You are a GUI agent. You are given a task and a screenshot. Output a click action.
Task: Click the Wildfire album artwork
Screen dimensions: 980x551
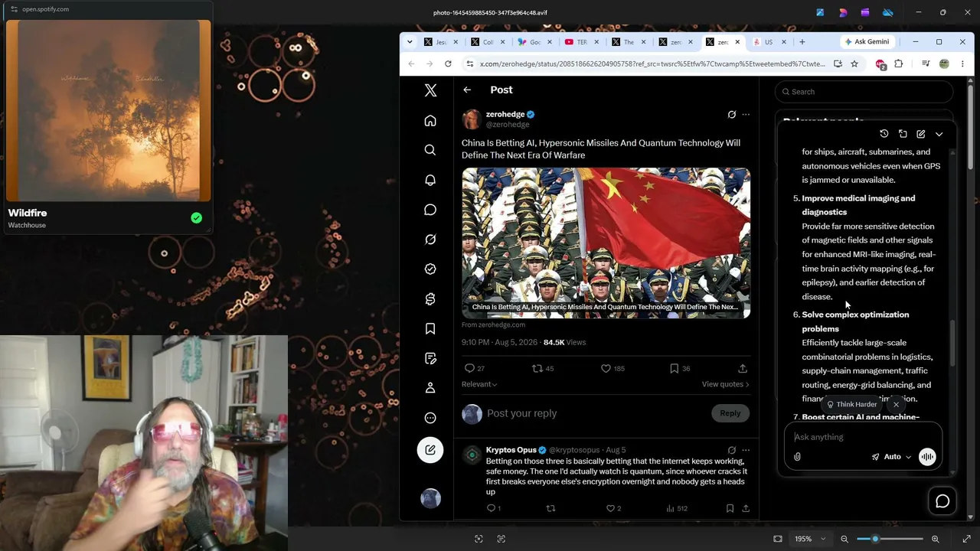click(108, 111)
